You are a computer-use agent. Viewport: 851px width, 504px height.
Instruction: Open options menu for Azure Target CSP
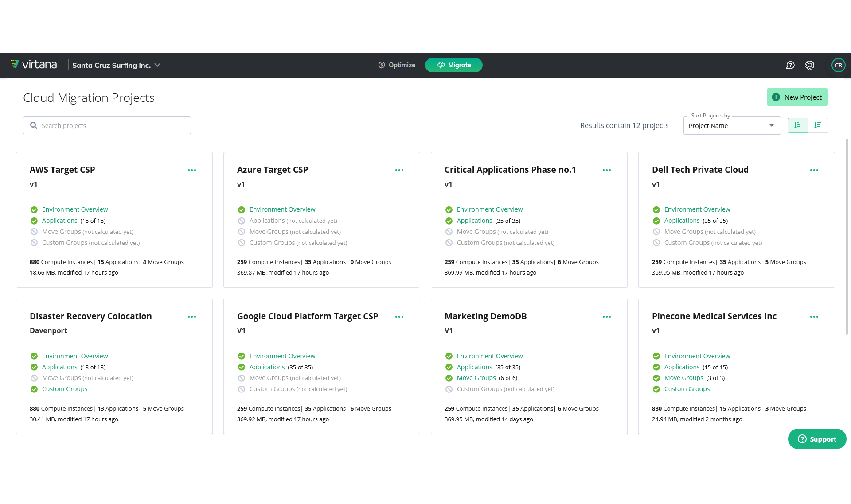click(x=399, y=170)
